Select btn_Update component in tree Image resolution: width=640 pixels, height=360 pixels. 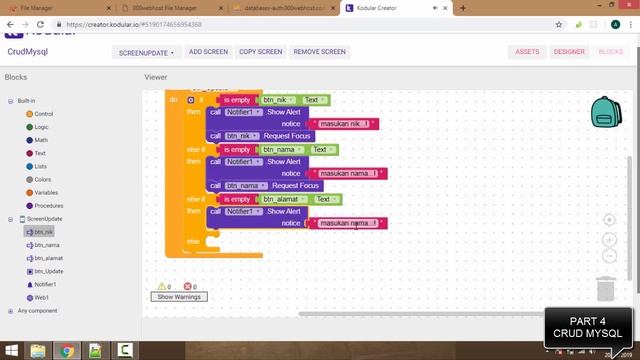[x=45, y=271]
